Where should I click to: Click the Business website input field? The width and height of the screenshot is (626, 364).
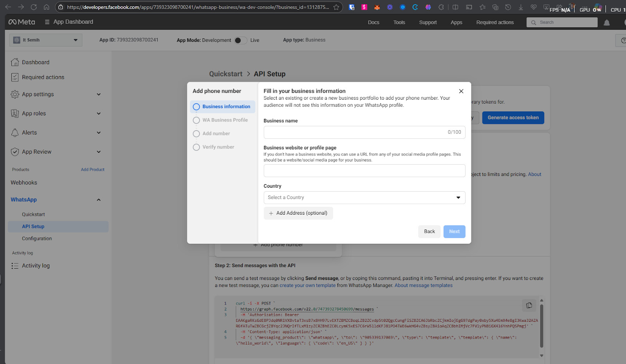pyautogui.click(x=364, y=171)
